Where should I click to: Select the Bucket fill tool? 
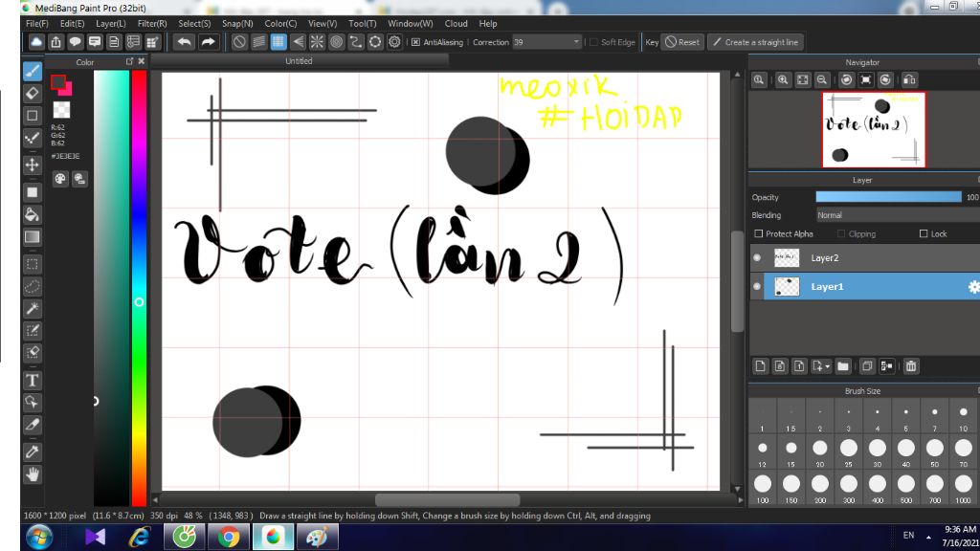click(33, 215)
